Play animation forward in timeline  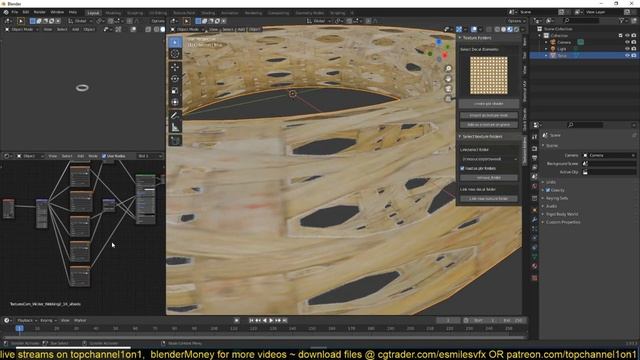[271, 320]
